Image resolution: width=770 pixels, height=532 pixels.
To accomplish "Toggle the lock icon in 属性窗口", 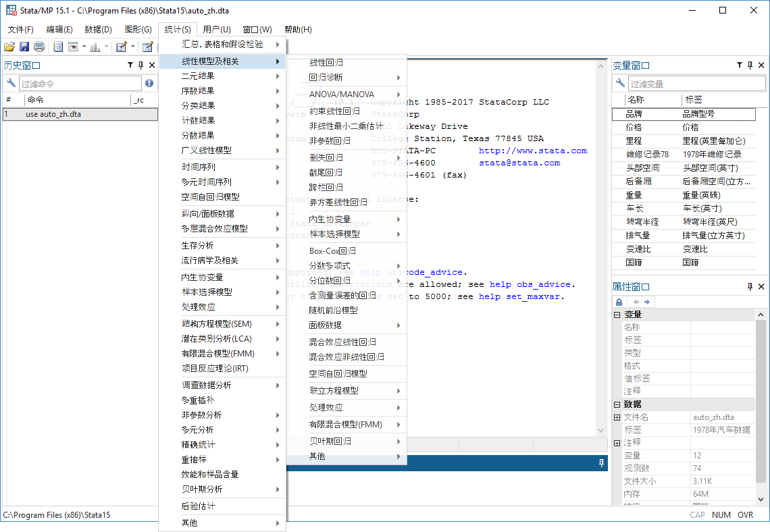I will [x=619, y=302].
